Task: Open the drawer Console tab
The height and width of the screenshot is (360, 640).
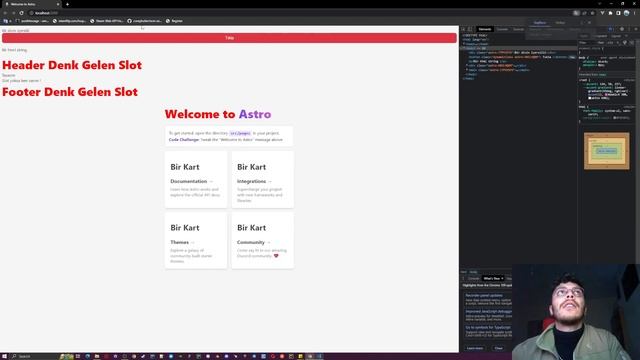Action: click(x=473, y=278)
